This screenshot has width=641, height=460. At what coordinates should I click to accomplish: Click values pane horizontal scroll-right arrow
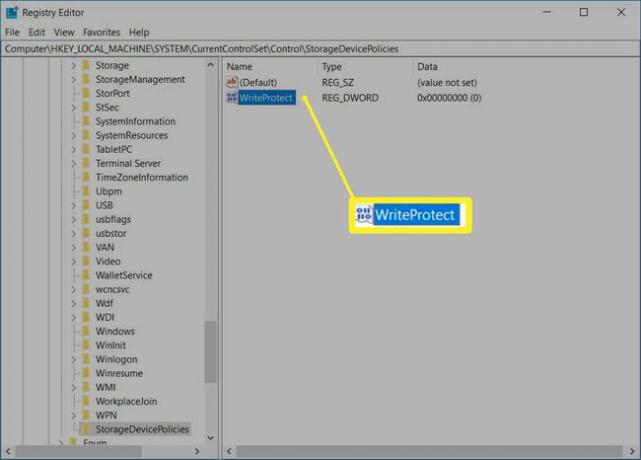[x=632, y=451]
